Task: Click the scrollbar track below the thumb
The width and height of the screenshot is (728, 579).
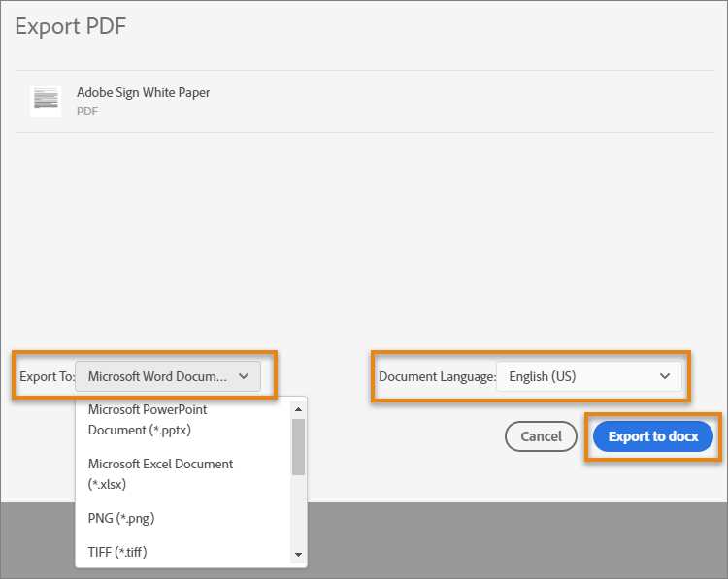Action: (x=298, y=514)
